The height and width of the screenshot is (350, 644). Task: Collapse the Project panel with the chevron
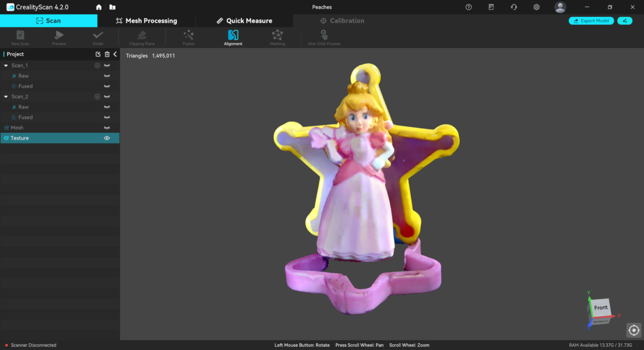coord(115,54)
